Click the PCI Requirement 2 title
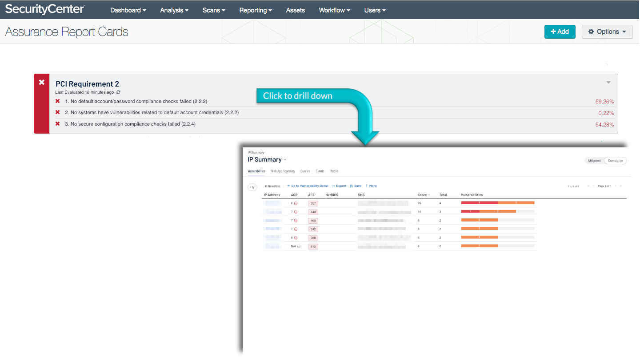This screenshot has height=364, width=640. [x=87, y=84]
